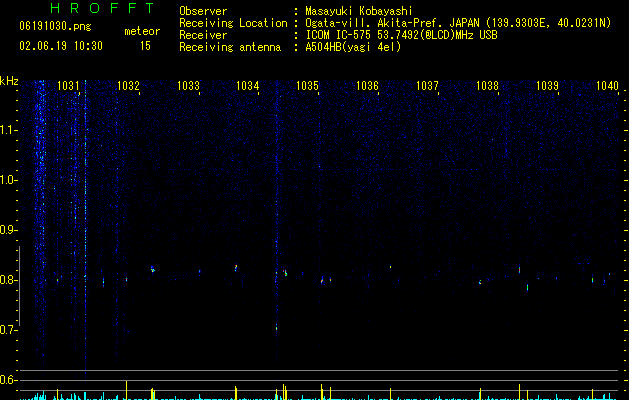
Task: Click frequency axis label 0.9
Action: [8, 230]
